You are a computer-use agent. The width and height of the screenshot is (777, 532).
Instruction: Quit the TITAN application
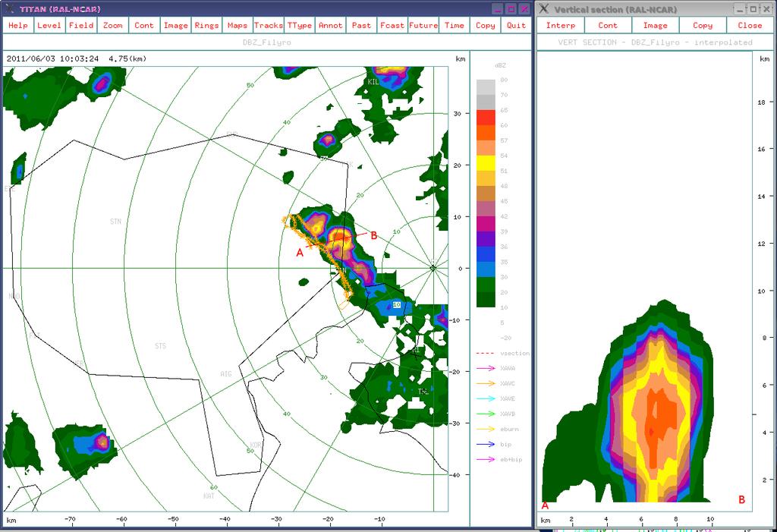point(516,25)
